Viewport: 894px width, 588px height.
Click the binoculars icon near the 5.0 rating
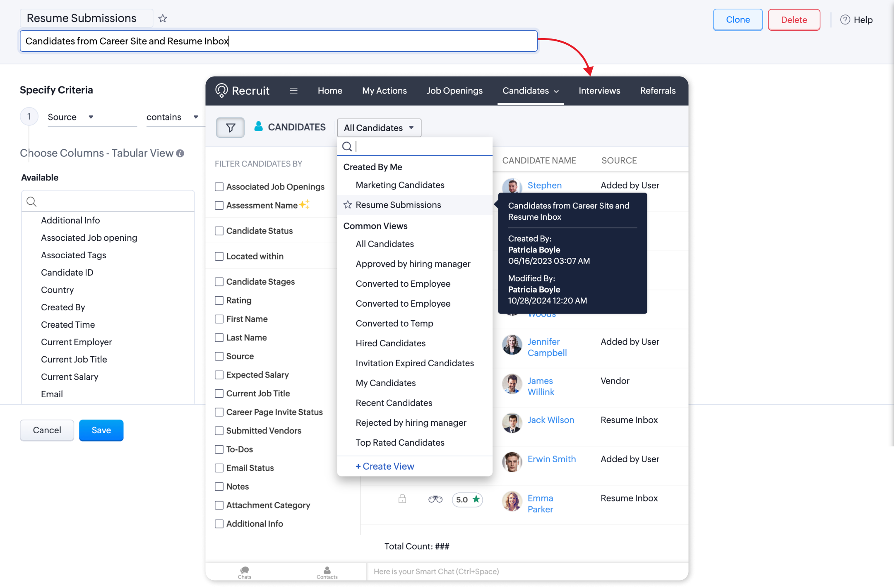tap(435, 499)
